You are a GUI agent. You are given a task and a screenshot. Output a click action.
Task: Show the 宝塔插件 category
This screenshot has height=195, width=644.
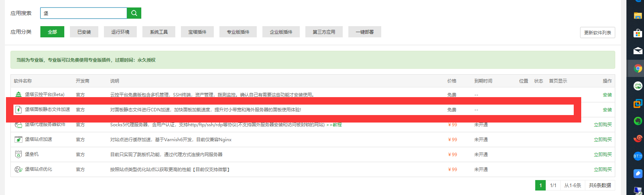(197, 32)
